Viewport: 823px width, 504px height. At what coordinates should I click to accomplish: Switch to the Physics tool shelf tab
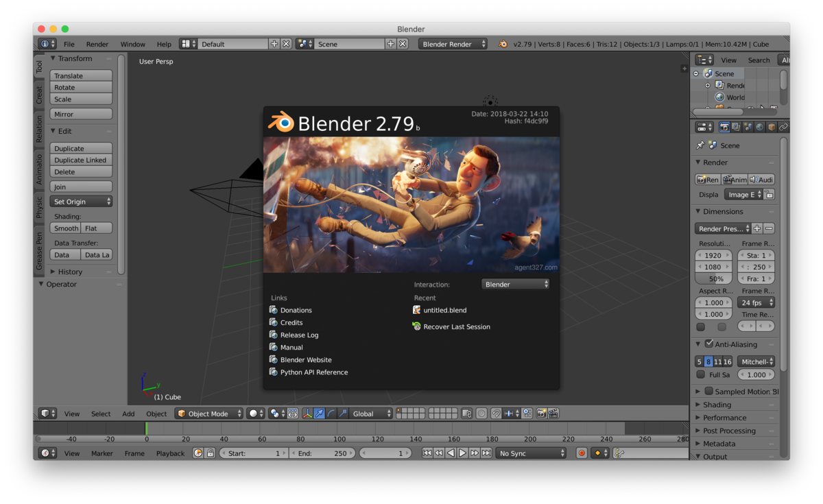tap(39, 208)
